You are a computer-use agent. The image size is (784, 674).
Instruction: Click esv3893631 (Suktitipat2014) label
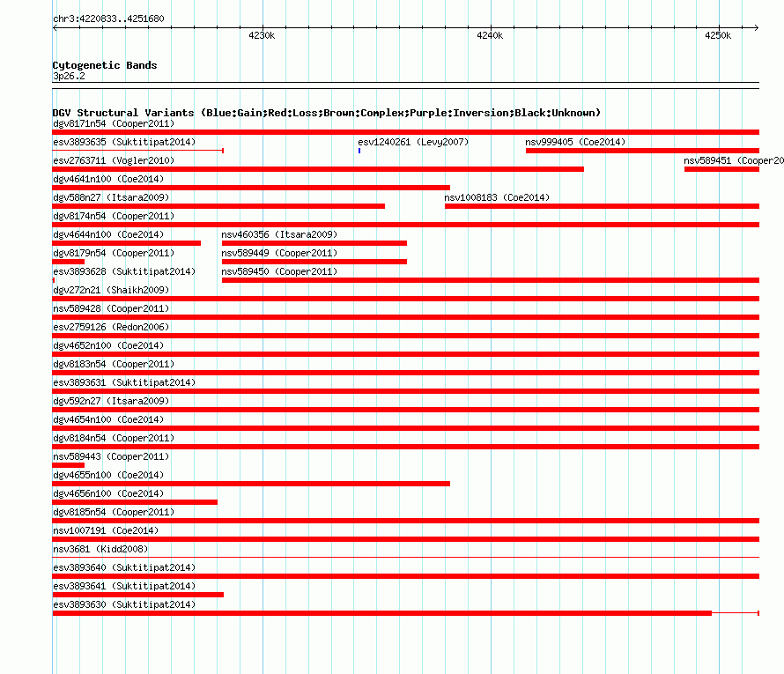[x=124, y=382]
